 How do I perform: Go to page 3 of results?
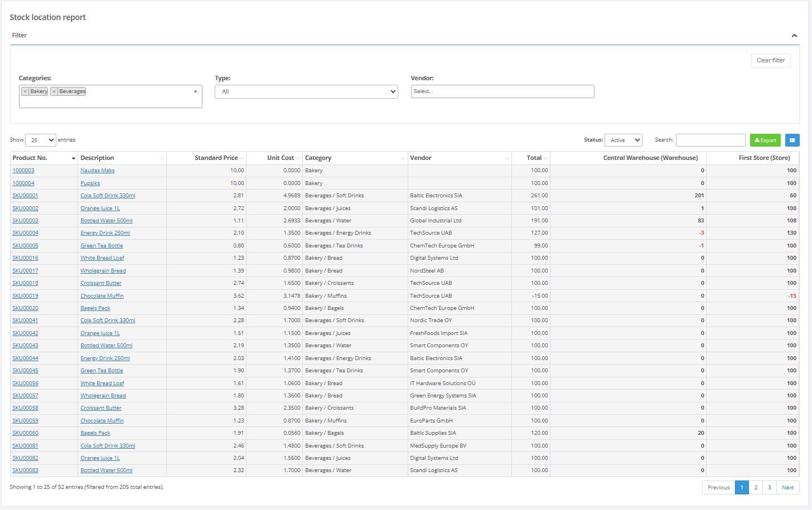click(x=770, y=487)
